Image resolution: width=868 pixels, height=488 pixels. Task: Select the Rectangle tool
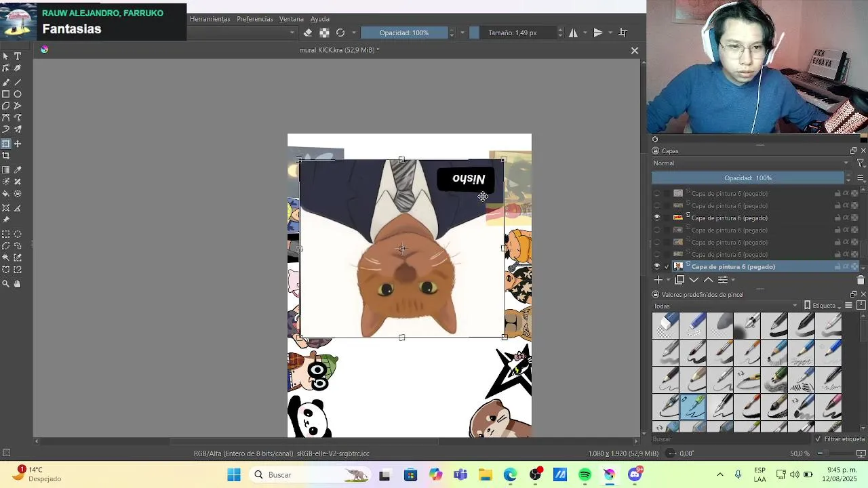[6, 94]
